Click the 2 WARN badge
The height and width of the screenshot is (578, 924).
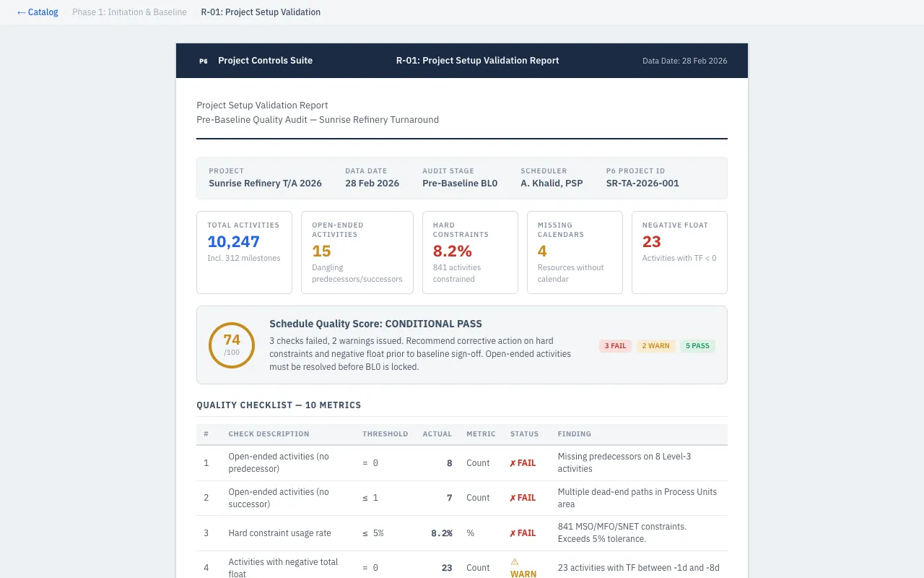(x=655, y=346)
